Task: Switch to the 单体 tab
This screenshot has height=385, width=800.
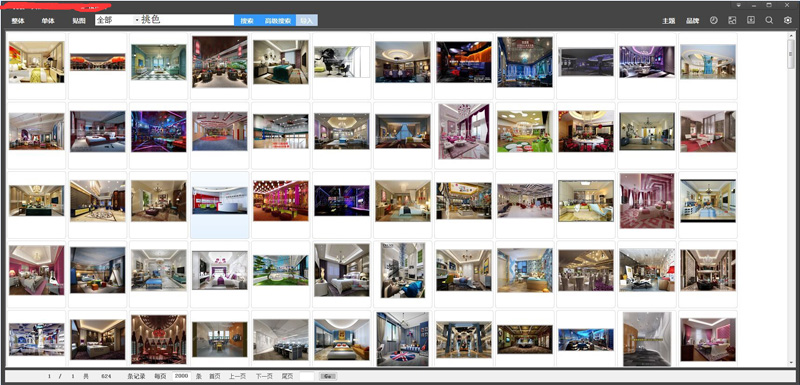Action: [48, 21]
